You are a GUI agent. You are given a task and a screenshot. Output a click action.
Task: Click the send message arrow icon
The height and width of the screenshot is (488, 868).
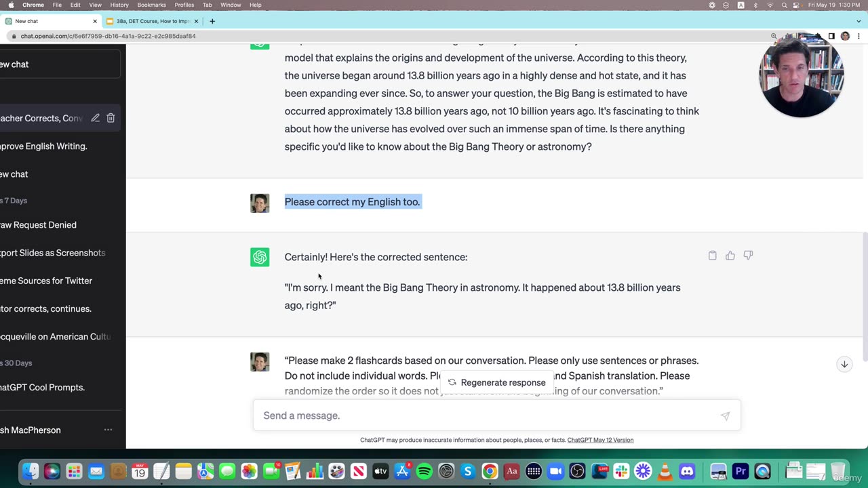725,415
